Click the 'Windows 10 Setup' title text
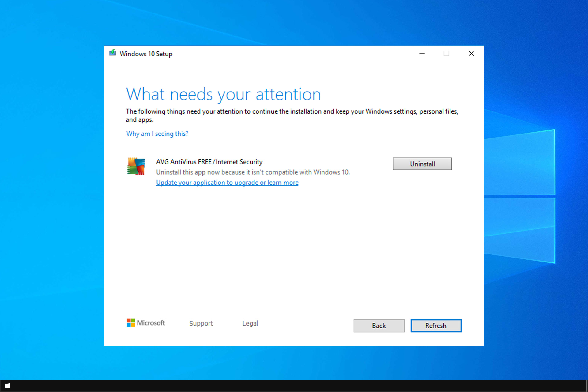This screenshot has width=588, height=392. 146,54
